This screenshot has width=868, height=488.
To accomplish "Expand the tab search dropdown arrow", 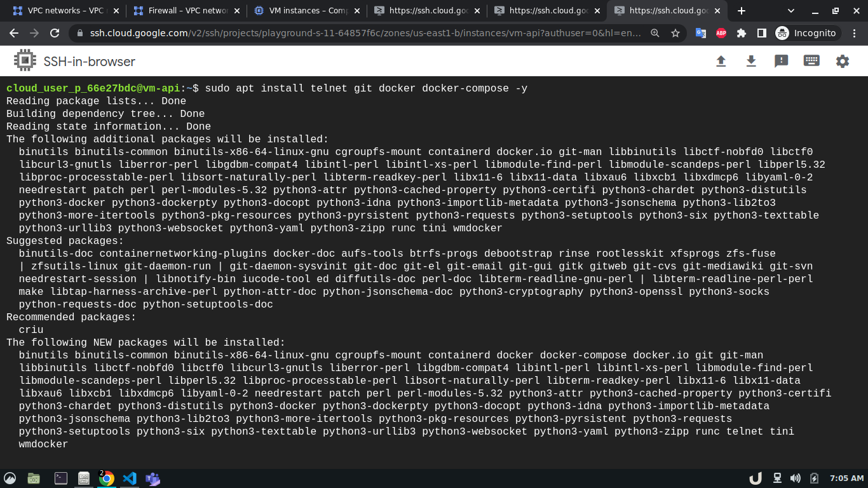I will coord(791,11).
